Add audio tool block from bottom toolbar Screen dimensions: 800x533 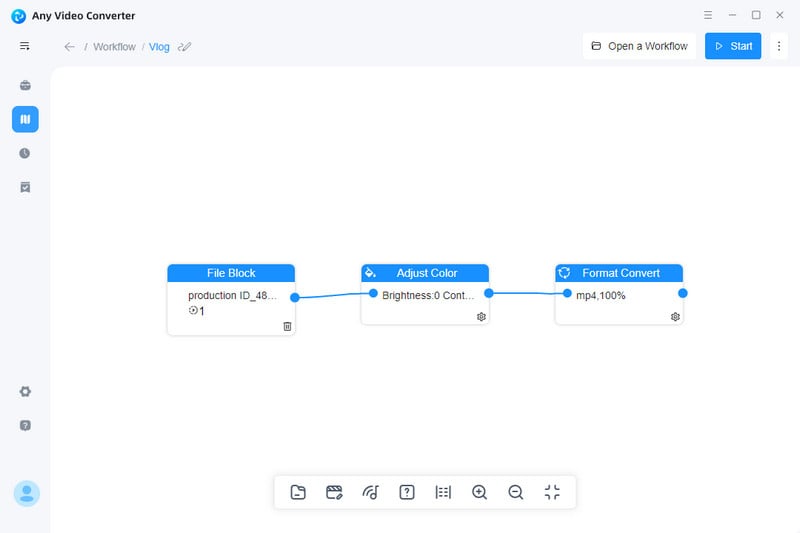pos(370,492)
